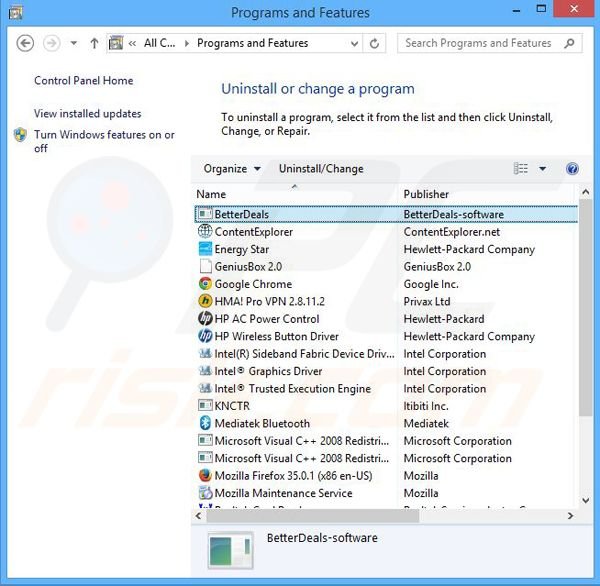
Task: Select the ContentExplorer.net publisher cell
Action: pyautogui.click(x=452, y=232)
